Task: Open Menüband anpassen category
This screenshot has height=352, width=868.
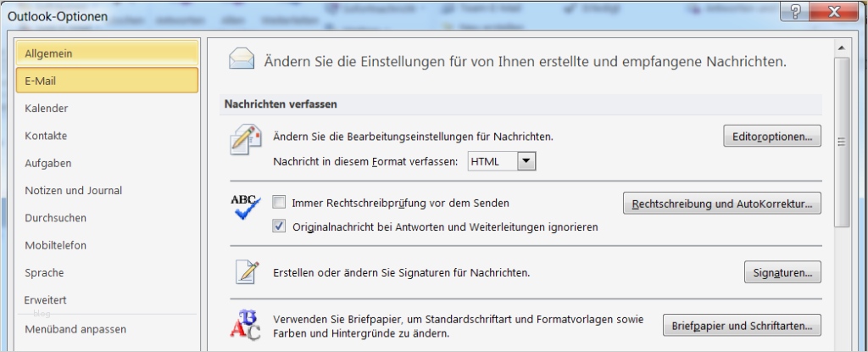Action: (108, 329)
